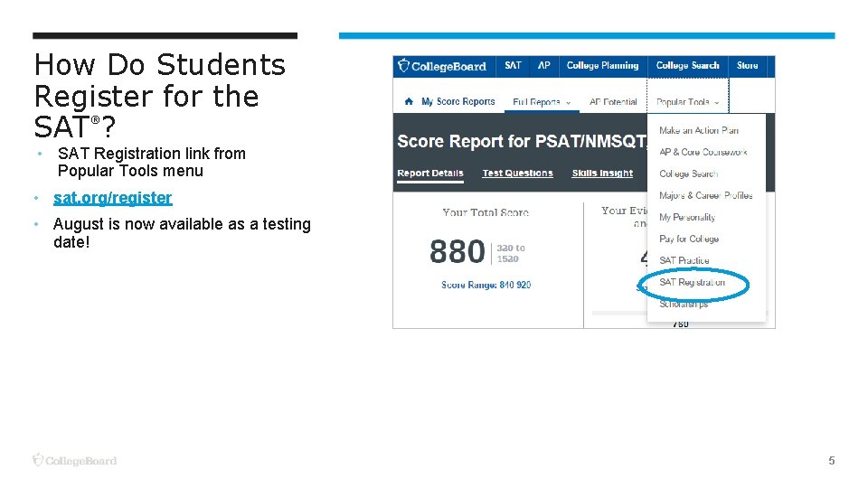Switch to the Test Questions tab
The height and width of the screenshot is (488, 868).
[517, 174]
